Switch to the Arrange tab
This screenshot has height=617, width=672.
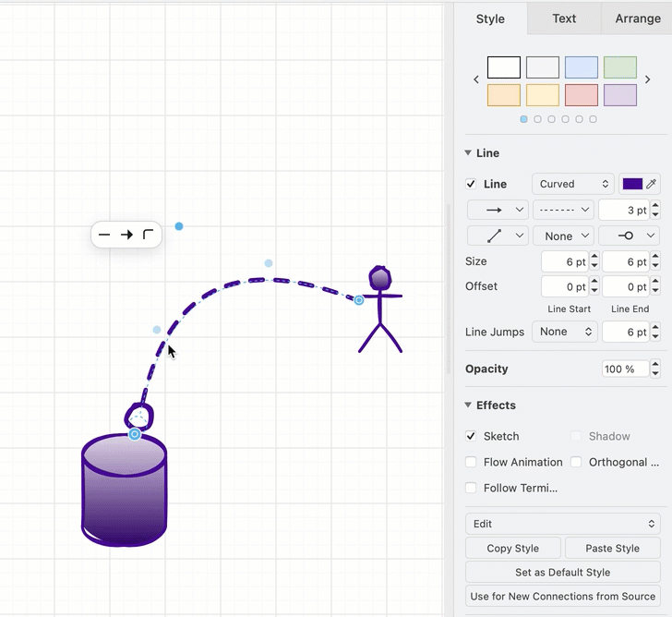point(638,18)
